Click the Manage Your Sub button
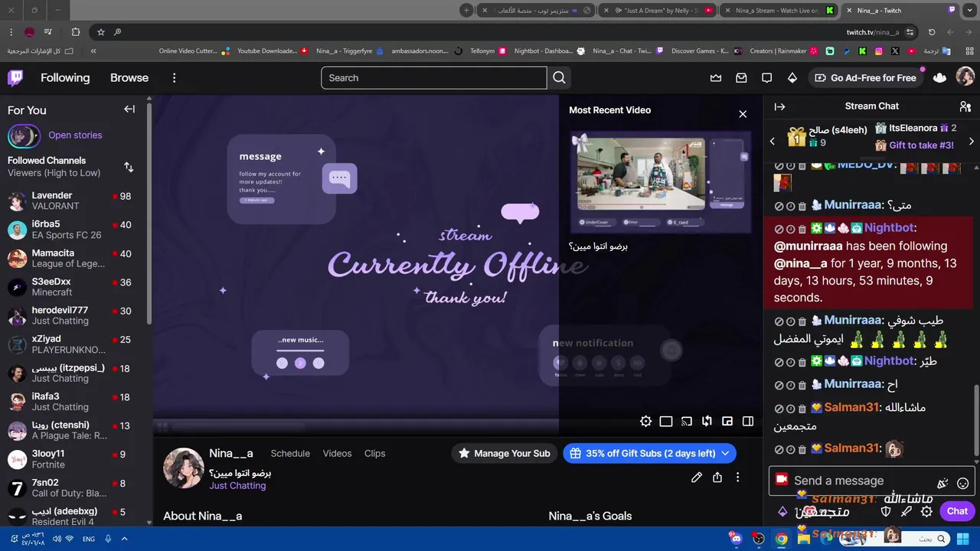 tap(504, 453)
